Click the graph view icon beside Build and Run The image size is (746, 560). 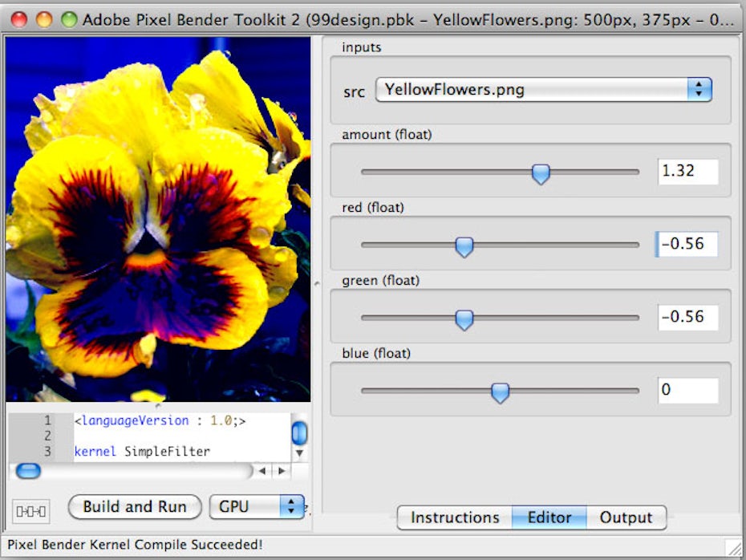point(32,509)
